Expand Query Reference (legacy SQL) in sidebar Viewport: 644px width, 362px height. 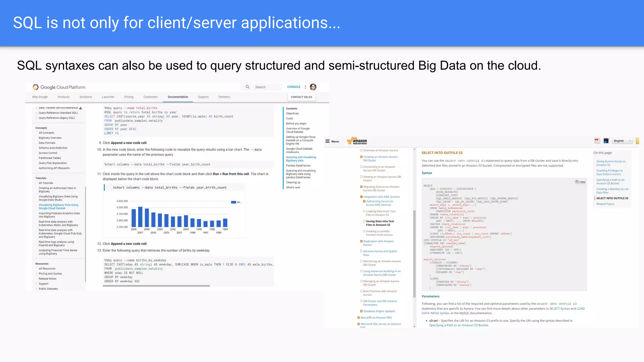pyautogui.click(x=36, y=118)
